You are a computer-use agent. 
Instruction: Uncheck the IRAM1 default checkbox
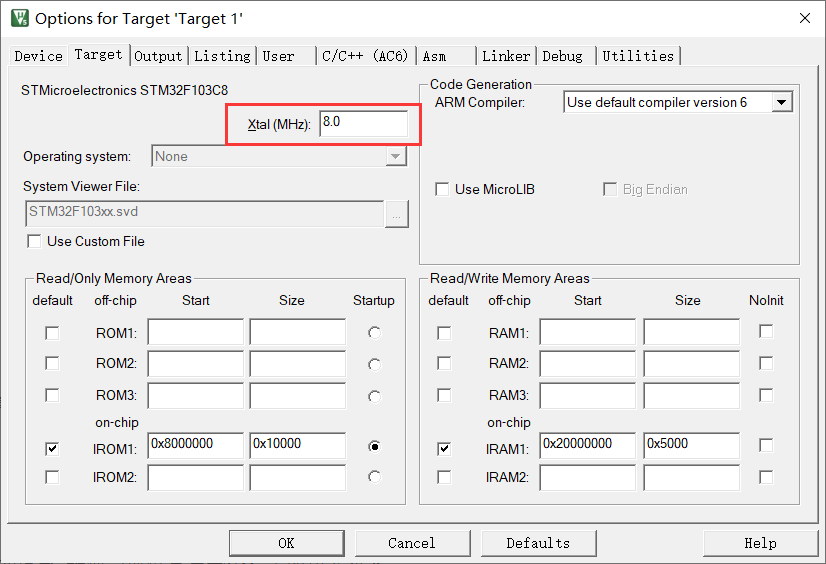click(x=444, y=449)
